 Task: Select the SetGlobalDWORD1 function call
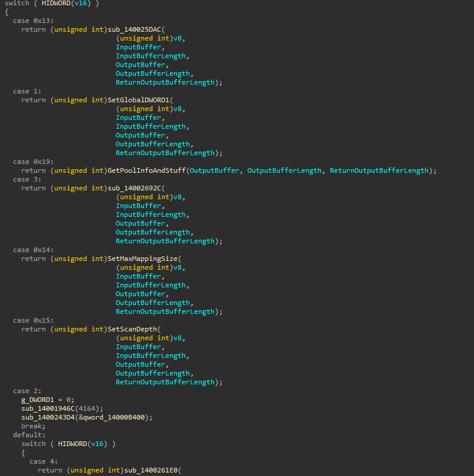click(x=138, y=100)
